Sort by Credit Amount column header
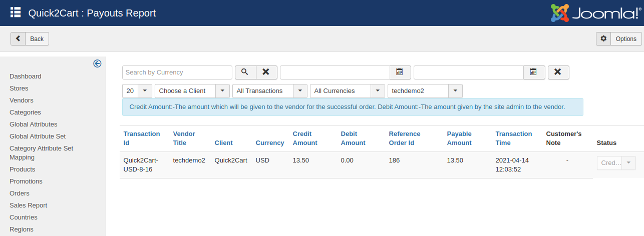 (305, 138)
